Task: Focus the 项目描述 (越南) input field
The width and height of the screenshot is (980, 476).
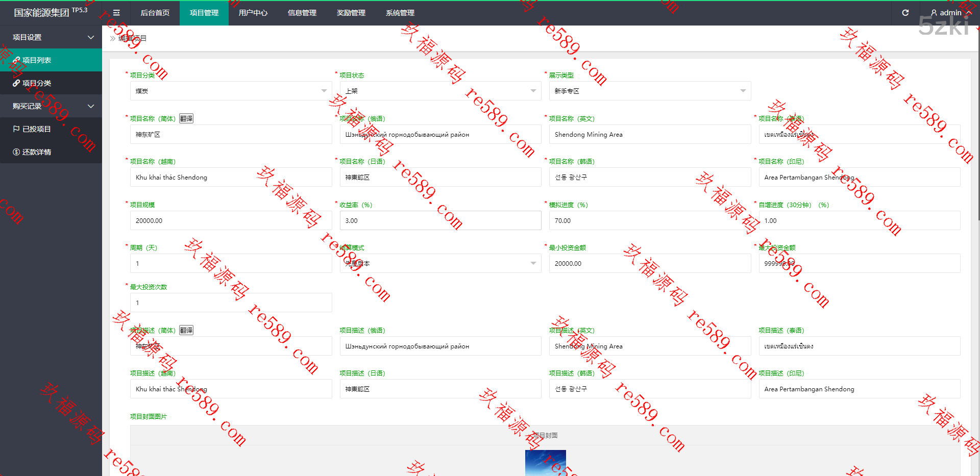Action: click(x=231, y=389)
